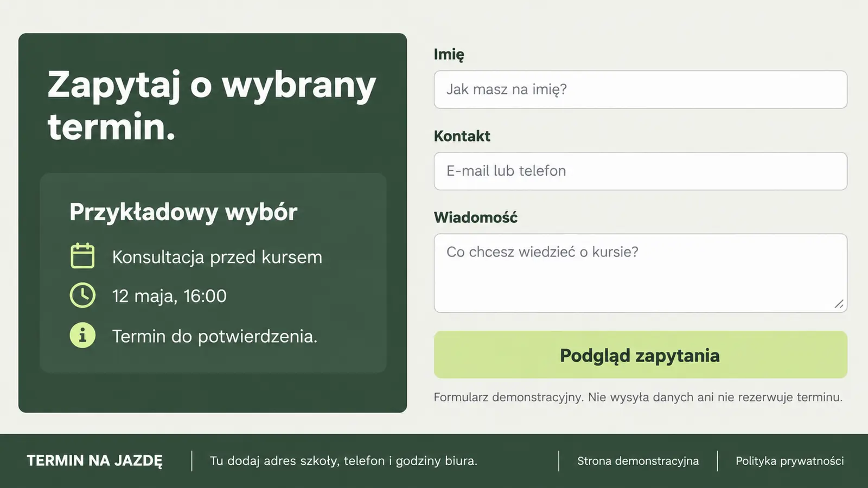Image resolution: width=868 pixels, height=488 pixels.
Task: Click the TERMIN NA JAZDĘ footer logo
Action: [x=94, y=461]
